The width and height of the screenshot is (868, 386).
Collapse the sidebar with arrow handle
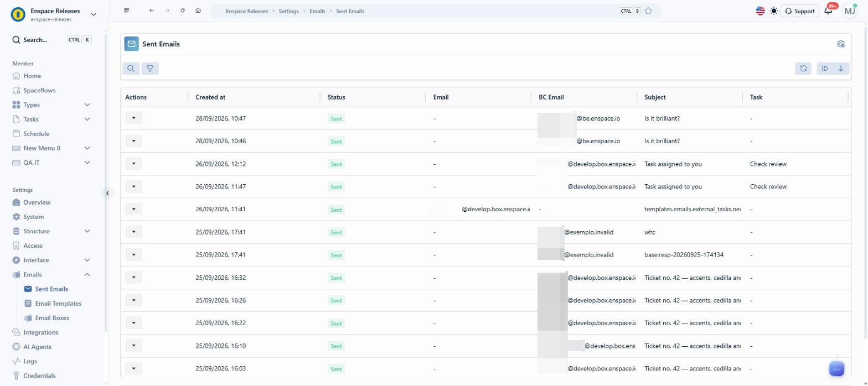pos(107,193)
